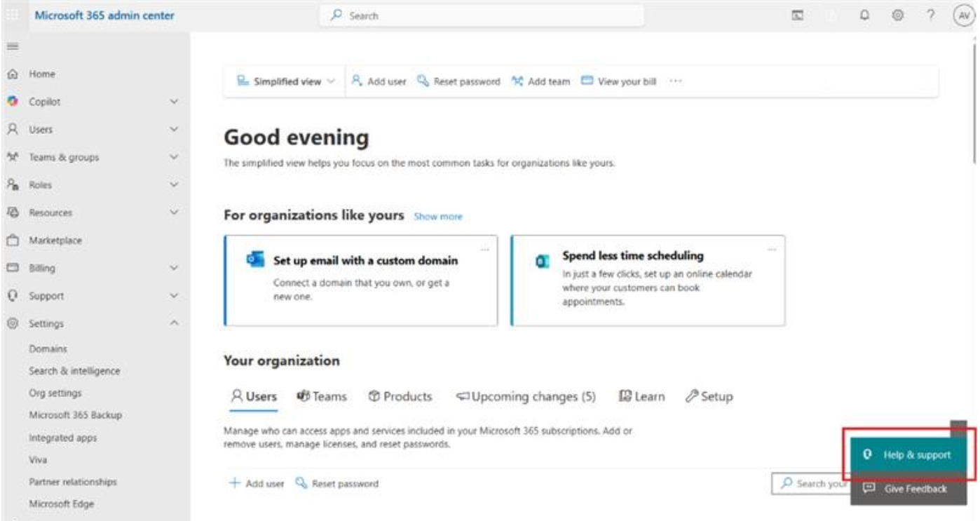Expand the Support menu chevron

[175, 296]
